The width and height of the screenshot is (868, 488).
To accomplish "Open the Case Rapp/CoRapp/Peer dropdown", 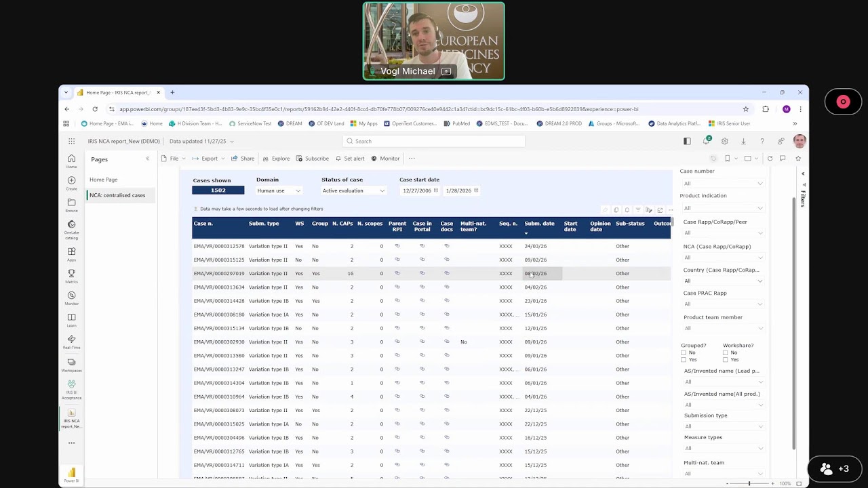I will tap(723, 233).
